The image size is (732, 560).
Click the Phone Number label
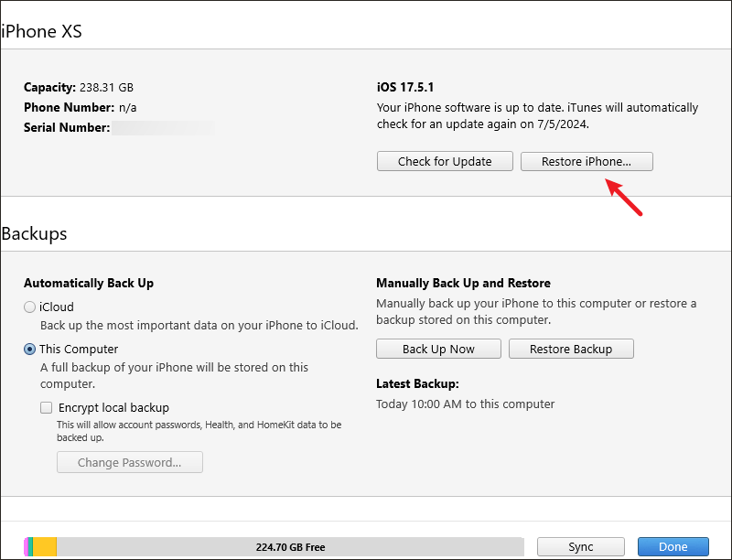(x=70, y=107)
